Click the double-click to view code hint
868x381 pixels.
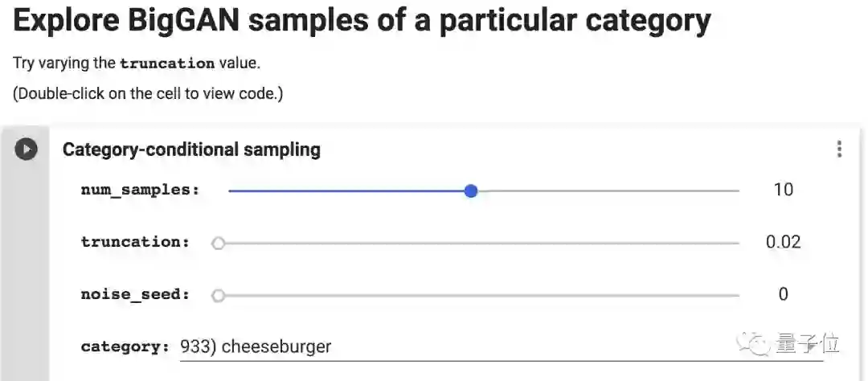click(x=148, y=93)
